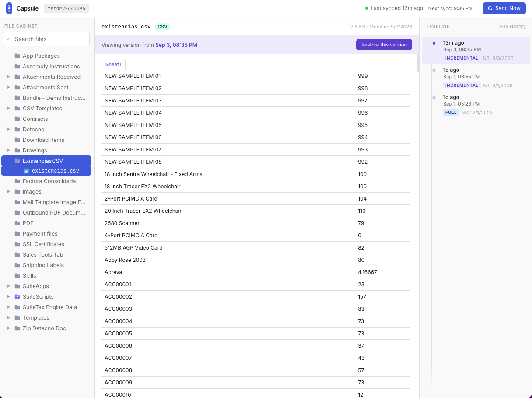Select the Sep 1, 05:28 PM FULL version
This screenshot has width=532, height=398.
coord(476,105)
